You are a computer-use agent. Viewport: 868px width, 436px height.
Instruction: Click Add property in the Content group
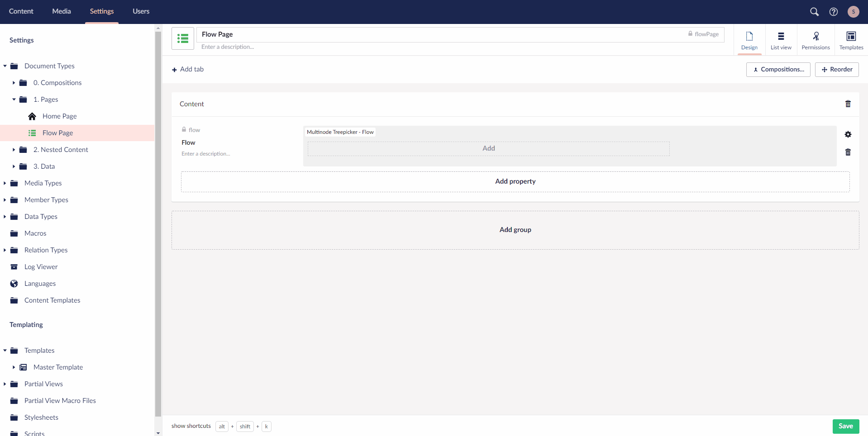pos(515,181)
